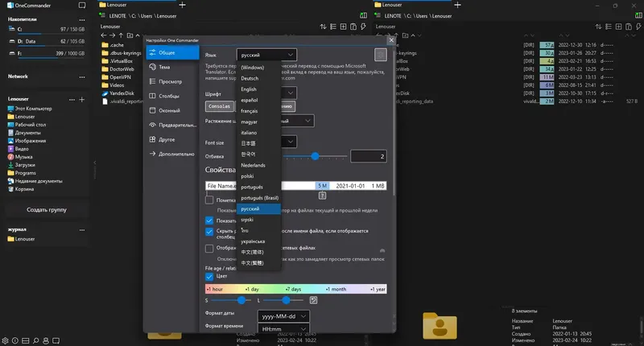Click the Отбивка value field showing 2
This screenshot has height=346, width=644.
(x=369, y=156)
